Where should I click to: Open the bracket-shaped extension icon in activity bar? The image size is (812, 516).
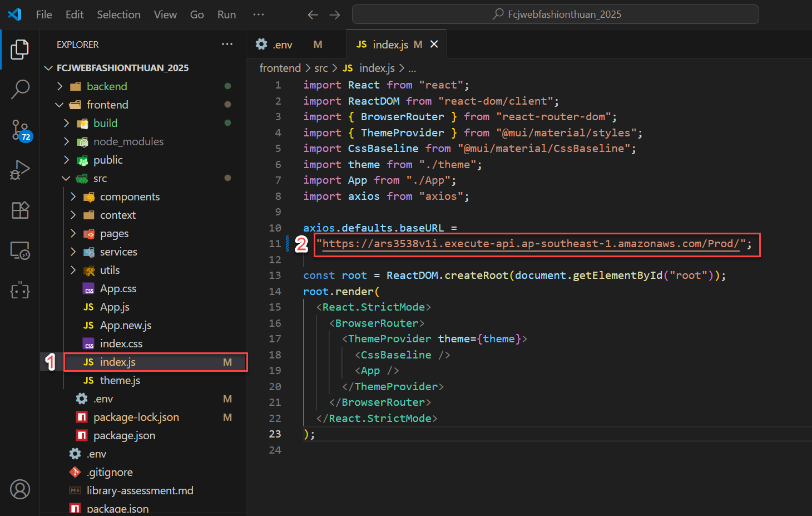tap(20, 291)
